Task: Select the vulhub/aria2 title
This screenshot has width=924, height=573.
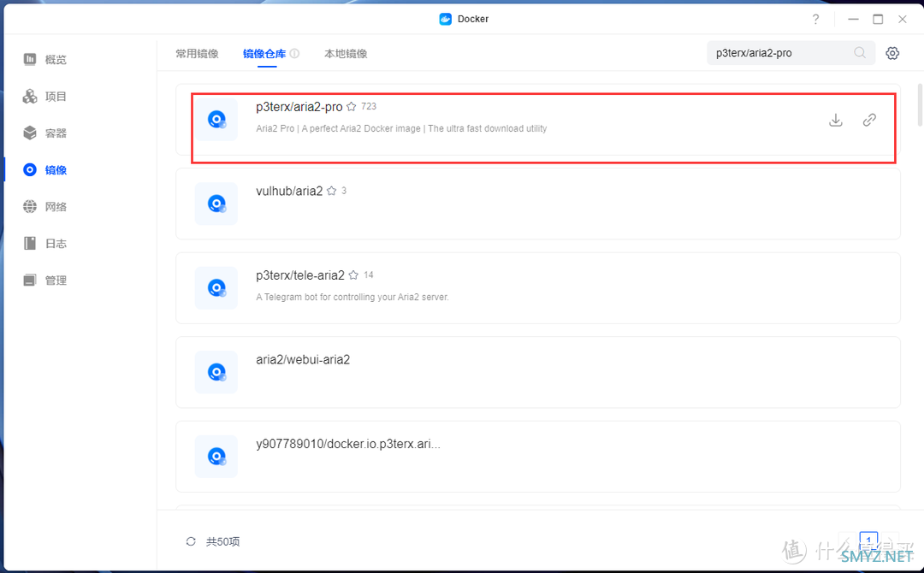Action: click(x=289, y=192)
